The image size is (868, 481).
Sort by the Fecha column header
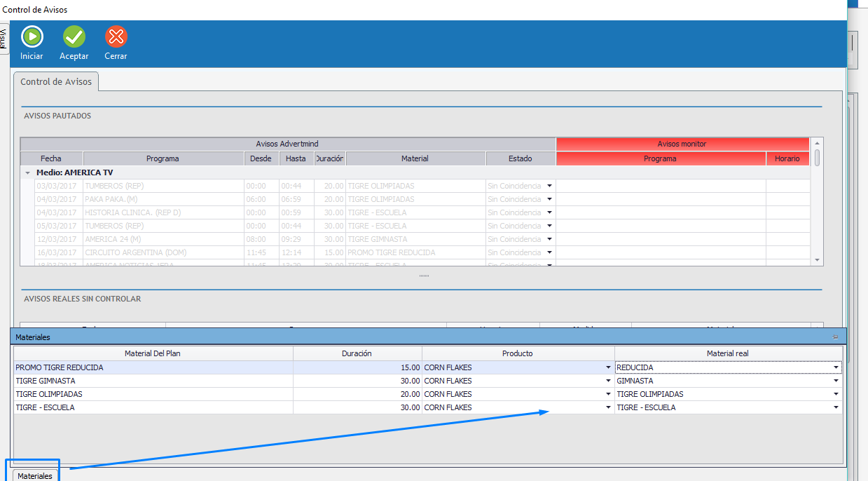51,158
